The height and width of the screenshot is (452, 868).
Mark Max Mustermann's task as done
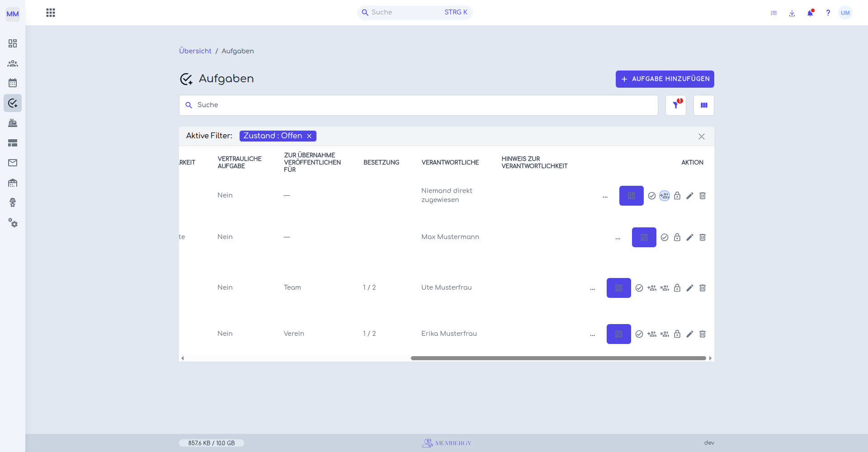click(x=665, y=237)
